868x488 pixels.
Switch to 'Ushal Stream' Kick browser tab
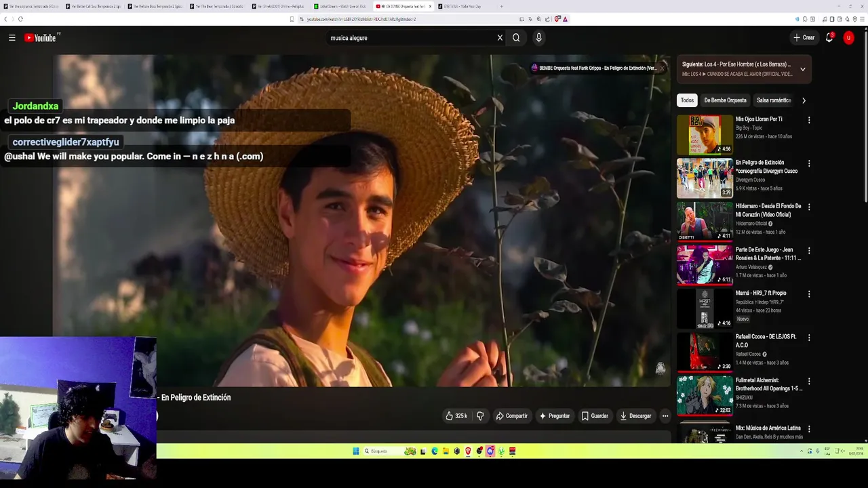click(x=341, y=6)
